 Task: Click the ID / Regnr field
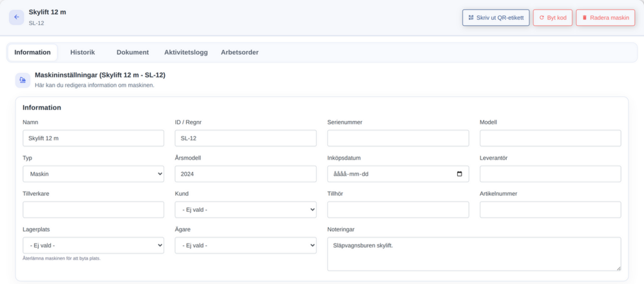click(x=245, y=138)
